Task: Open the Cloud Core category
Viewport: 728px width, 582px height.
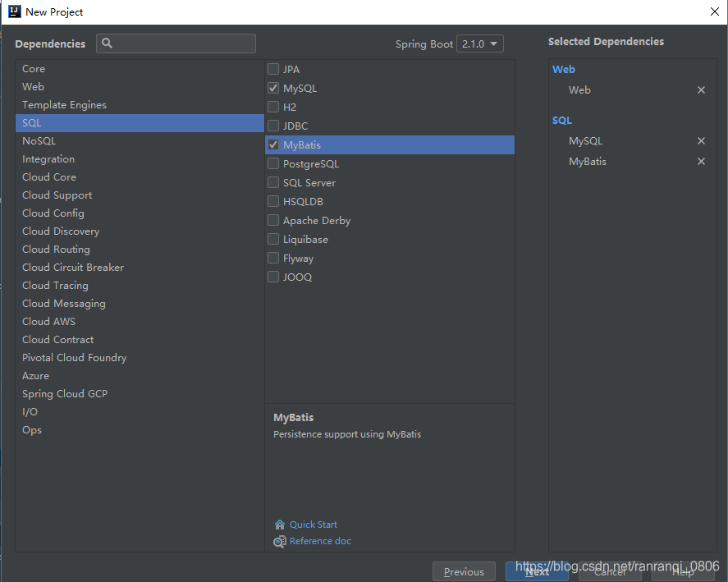Action: (140, 177)
